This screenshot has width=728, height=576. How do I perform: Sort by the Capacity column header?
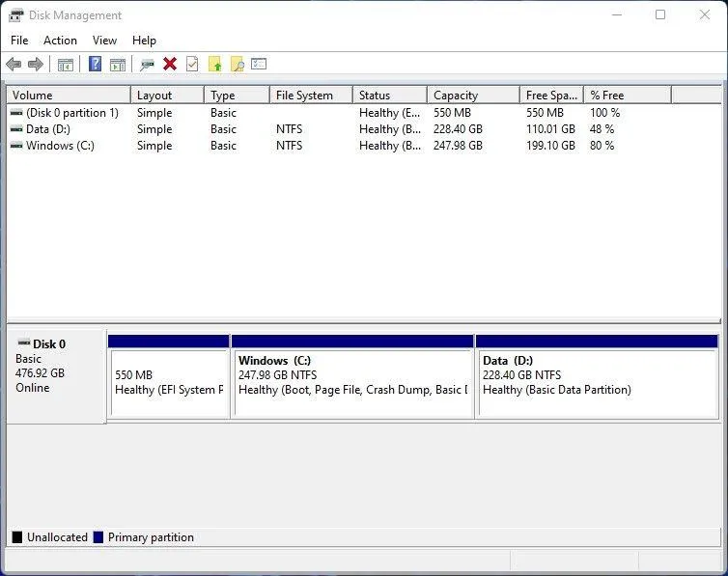coord(473,96)
